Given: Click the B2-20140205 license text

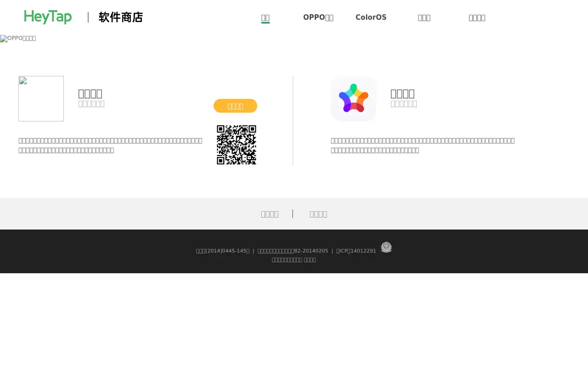Looking at the screenshot, I should coord(293,251).
